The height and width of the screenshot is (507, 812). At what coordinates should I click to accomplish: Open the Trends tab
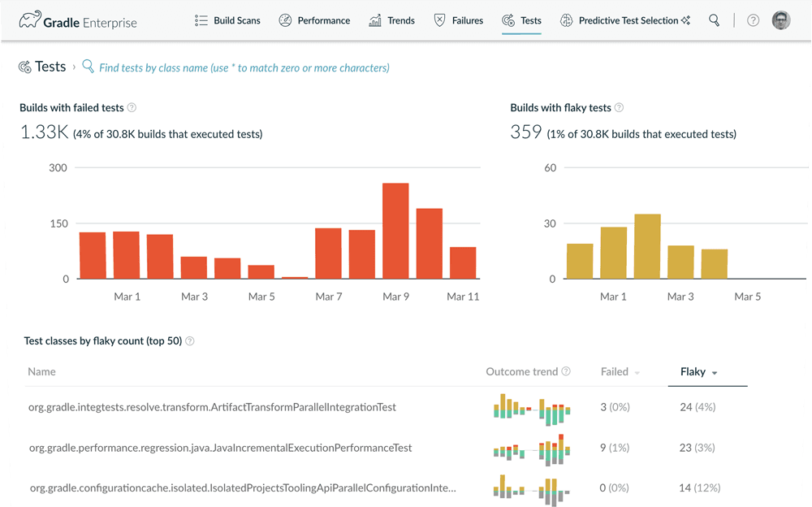tap(392, 20)
